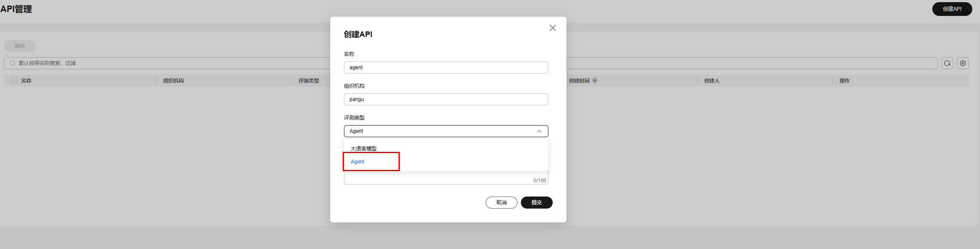The image size is (980, 249).
Task: Click the 名称 input field with agent
Action: (x=446, y=68)
